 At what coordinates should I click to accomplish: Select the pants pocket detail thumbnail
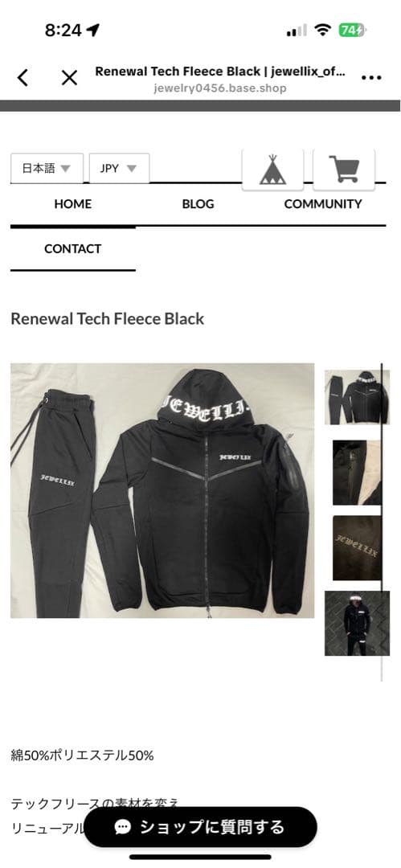pyautogui.click(x=357, y=473)
